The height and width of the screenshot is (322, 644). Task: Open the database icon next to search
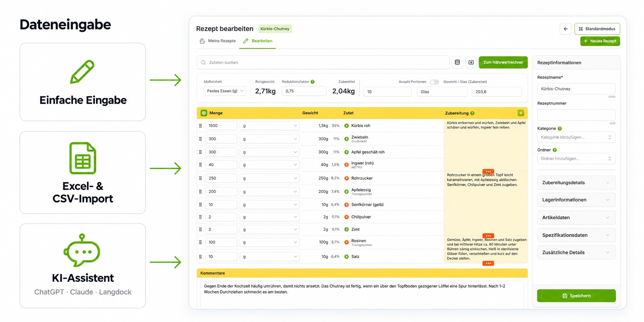(457, 62)
